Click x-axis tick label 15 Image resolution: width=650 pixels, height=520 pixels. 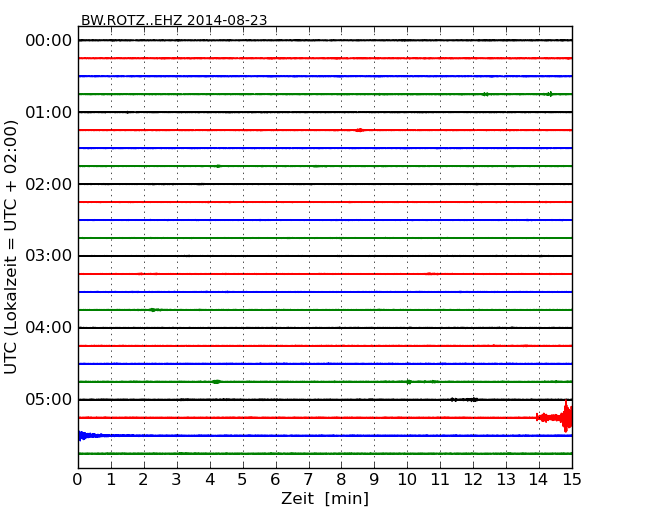click(572, 480)
